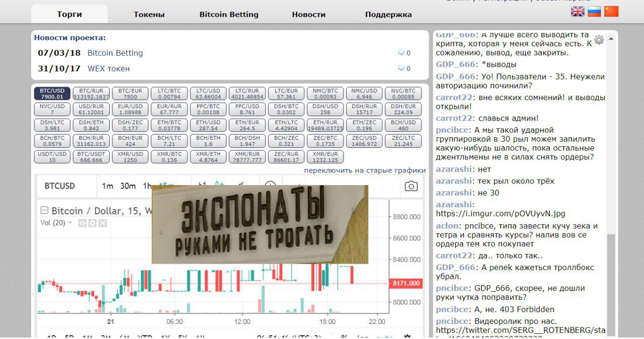The width and height of the screenshot is (644, 339).
Task: Open chat settings gear icon
Action: click(599, 40)
